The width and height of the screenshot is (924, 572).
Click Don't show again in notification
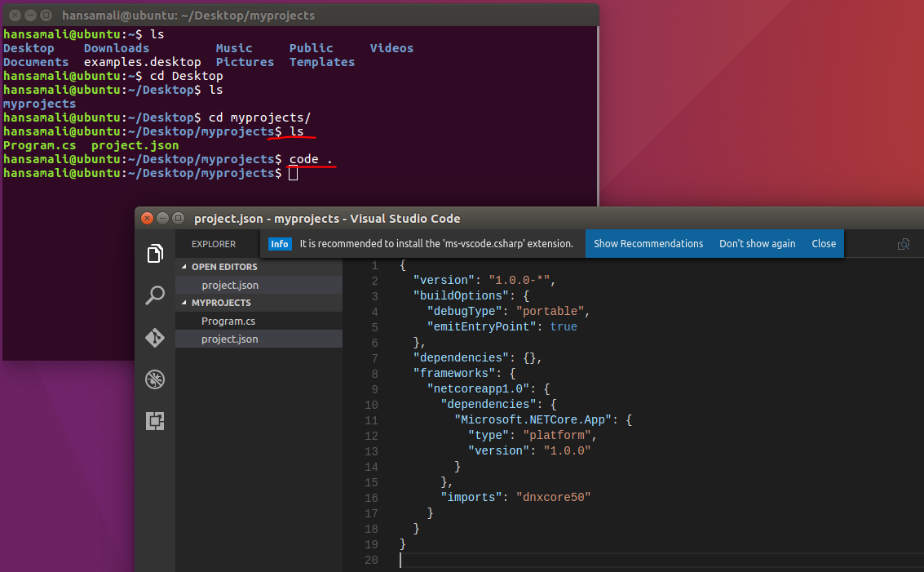pos(758,243)
